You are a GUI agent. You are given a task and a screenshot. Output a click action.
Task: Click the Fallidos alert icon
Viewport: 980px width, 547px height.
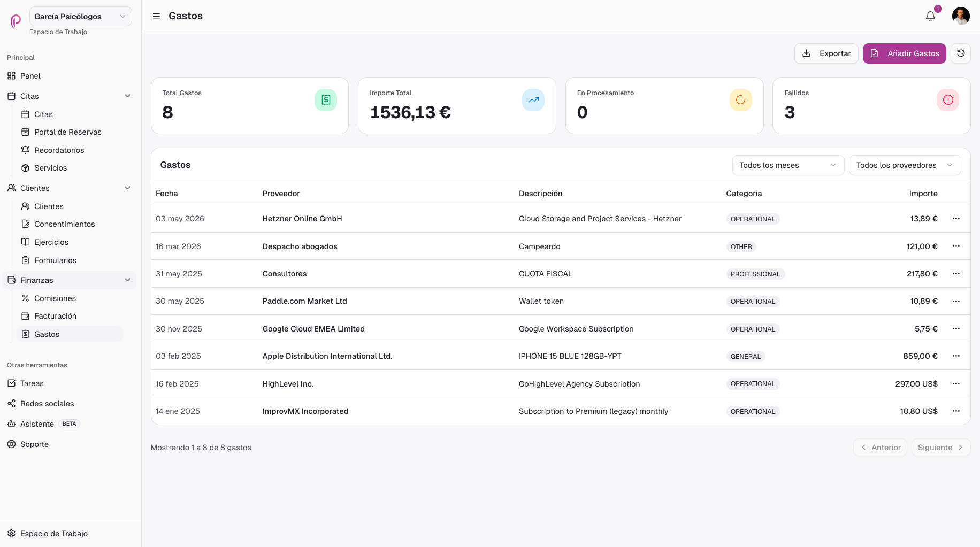pyautogui.click(x=948, y=100)
